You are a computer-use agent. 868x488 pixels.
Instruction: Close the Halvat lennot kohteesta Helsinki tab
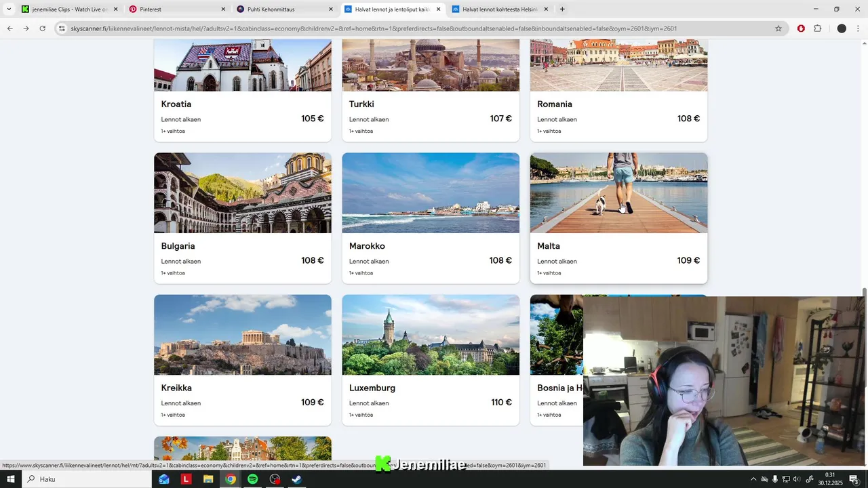pyautogui.click(x=546, y=9)
